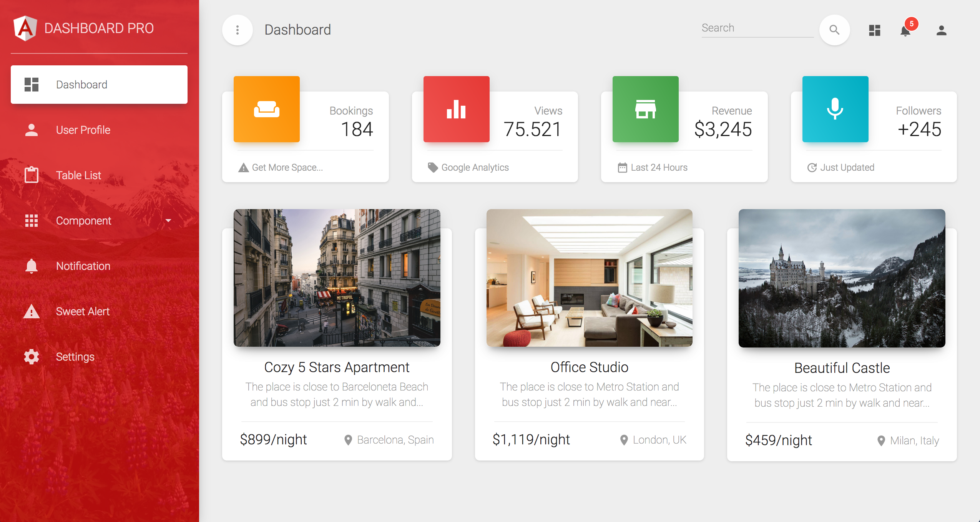Click the orange Bookings couch icon
The width and height of the screenshot is (980, 522).
point(267,109)
